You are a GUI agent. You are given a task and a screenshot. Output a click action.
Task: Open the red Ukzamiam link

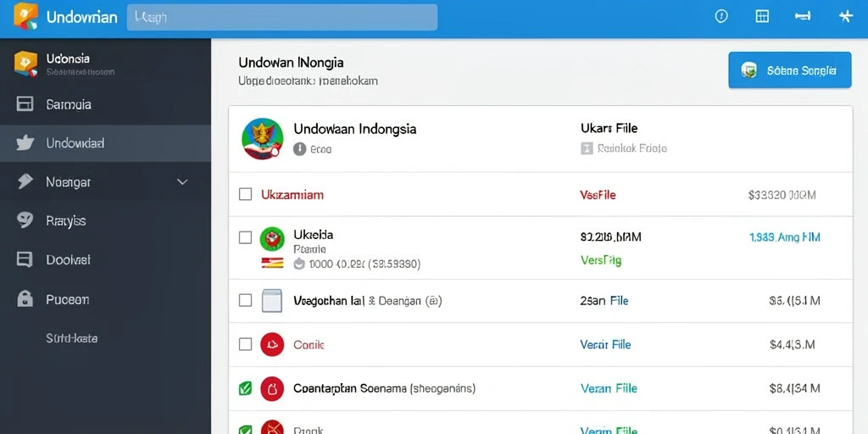(x=292, y=195)
